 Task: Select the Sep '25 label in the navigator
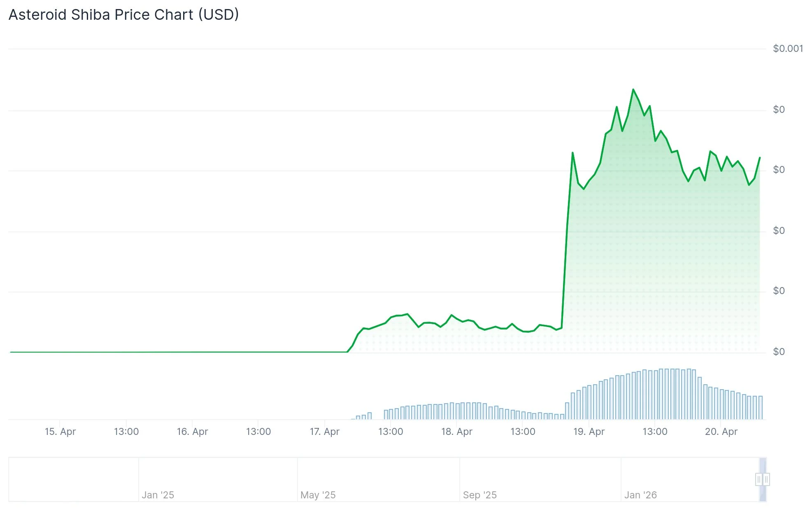coord(480,495)
